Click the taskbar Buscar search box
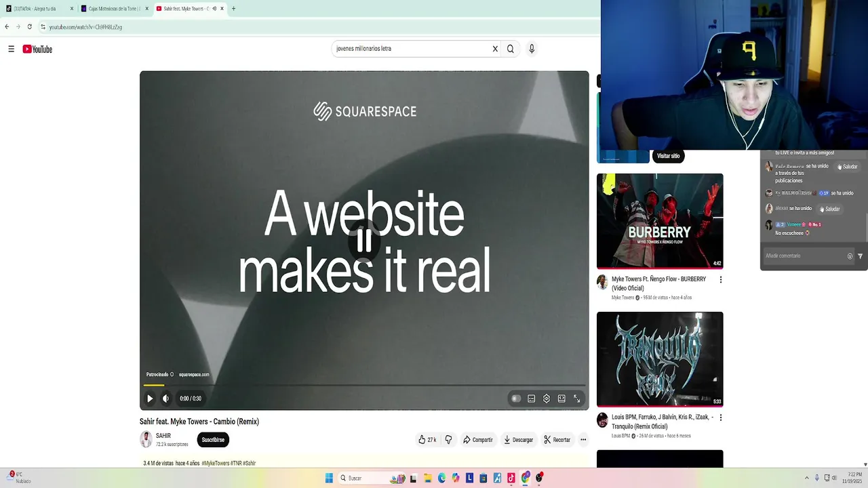 click(x=372, y=478)
